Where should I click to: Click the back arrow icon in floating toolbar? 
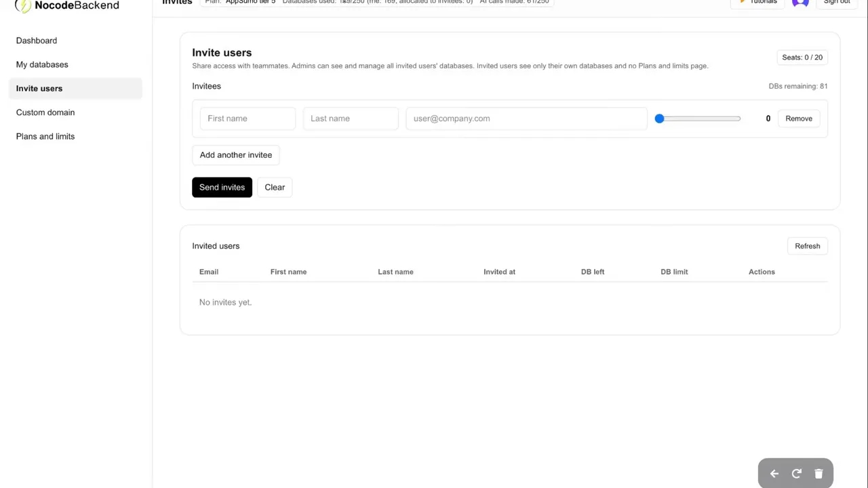click(x=774, y=474)
